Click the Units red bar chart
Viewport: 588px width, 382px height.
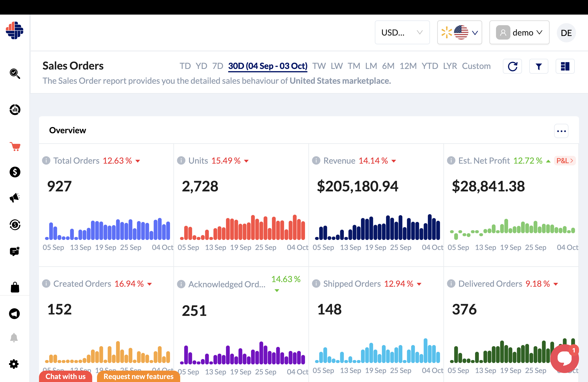pos(242,227)
